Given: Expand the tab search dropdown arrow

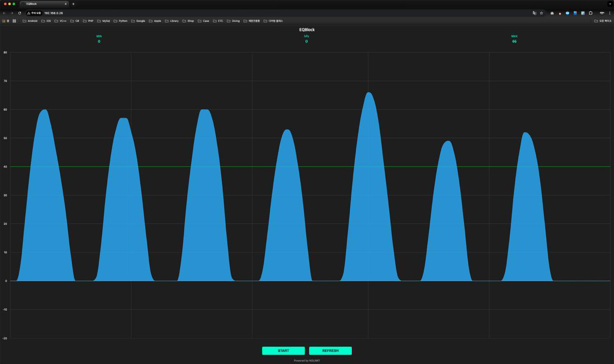Looking at the screenshot, I should pos(610,4).
